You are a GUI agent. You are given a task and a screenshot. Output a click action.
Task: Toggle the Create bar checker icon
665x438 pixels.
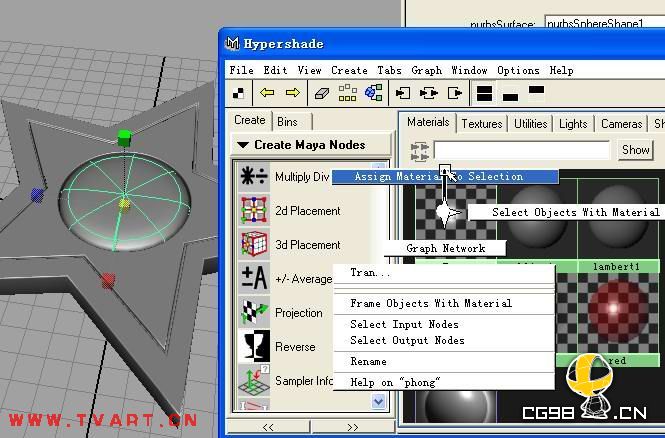(x=239, y=93)
